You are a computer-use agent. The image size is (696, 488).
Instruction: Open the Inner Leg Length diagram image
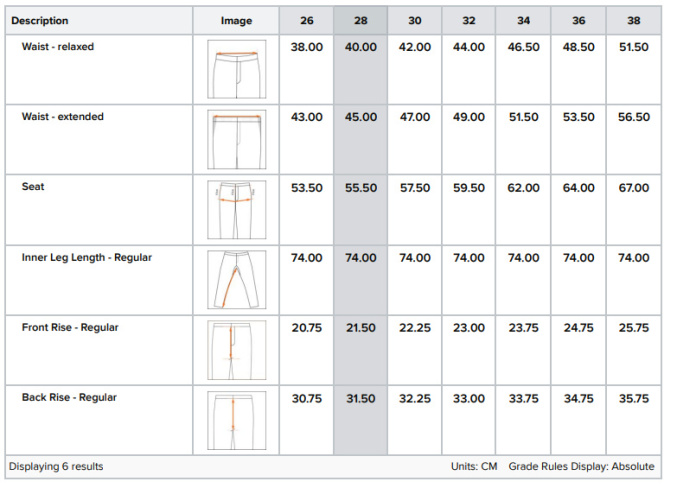pos(237,280)
